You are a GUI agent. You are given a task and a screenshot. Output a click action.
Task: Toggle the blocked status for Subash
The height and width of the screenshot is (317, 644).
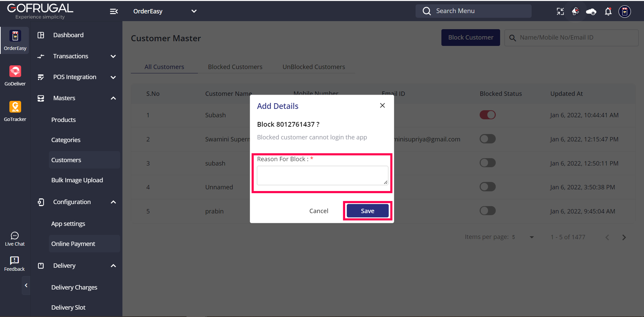coord(487,115)
